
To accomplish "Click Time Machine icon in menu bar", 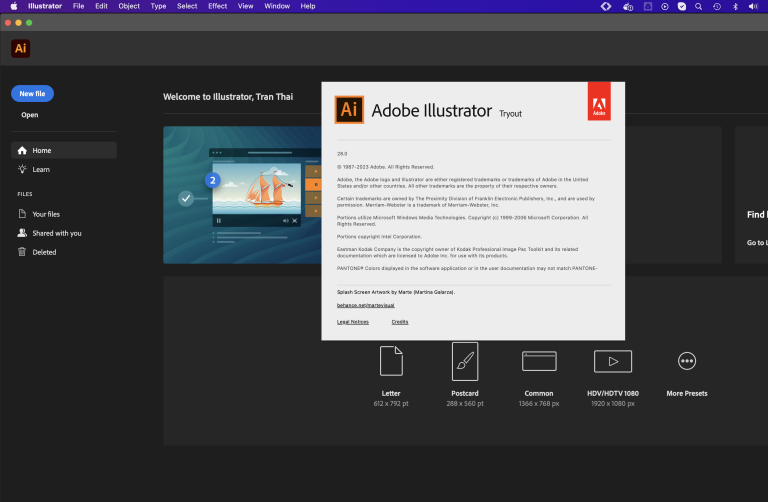I will (717, 6).
